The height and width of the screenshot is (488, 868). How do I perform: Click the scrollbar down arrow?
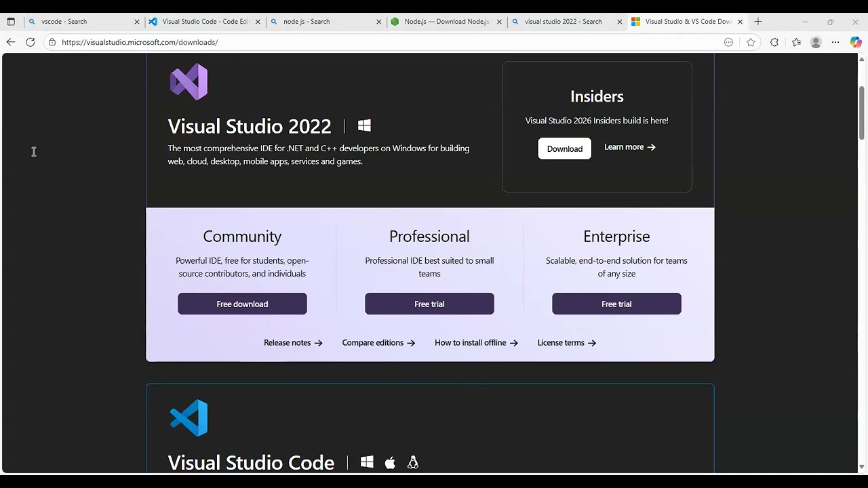point(862,467)
